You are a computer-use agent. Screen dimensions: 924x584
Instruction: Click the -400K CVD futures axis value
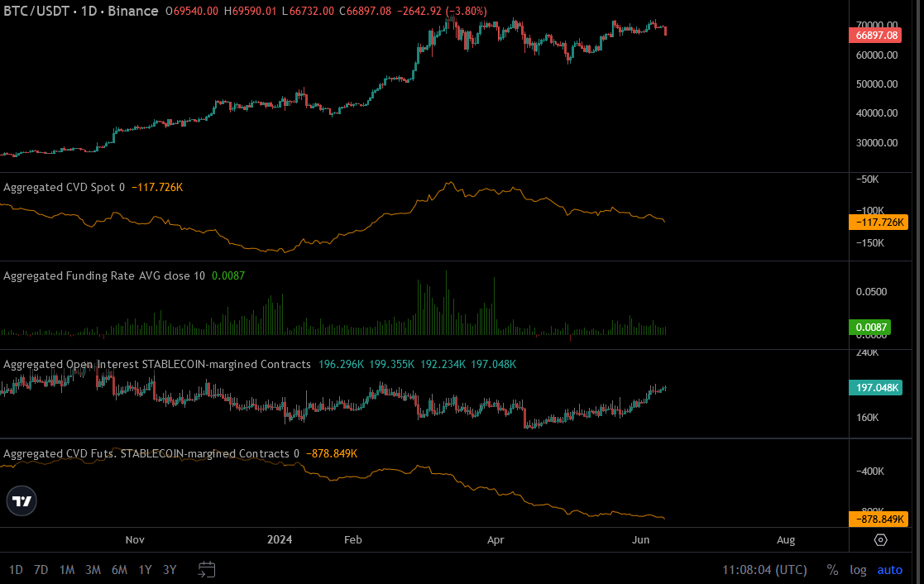pos(869,472)
